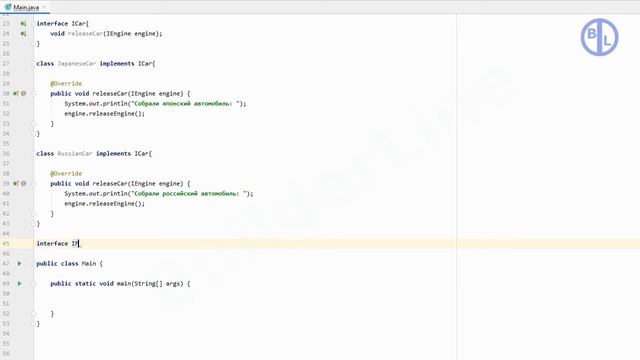The height and width of the screenshot is (360, 640).
Task: Fold the main method on line 49
Action: (x=34, y=284)
